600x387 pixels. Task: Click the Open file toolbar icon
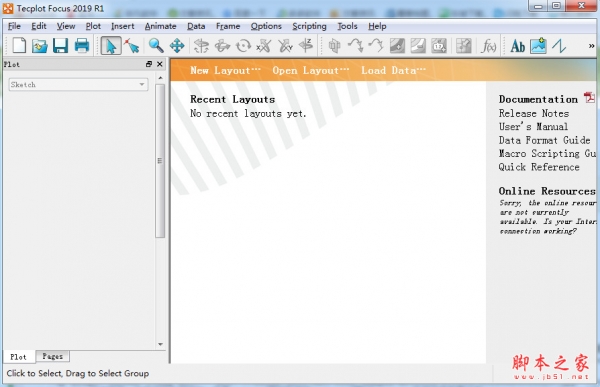pyautogui.click(x=40, y=46)
